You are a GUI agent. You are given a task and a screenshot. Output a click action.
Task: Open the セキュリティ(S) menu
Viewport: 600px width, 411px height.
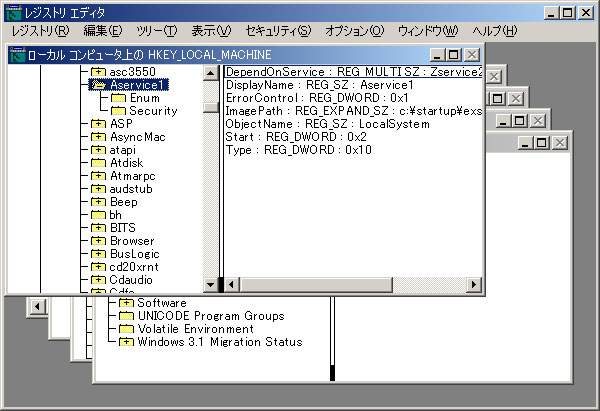[278, 31]
